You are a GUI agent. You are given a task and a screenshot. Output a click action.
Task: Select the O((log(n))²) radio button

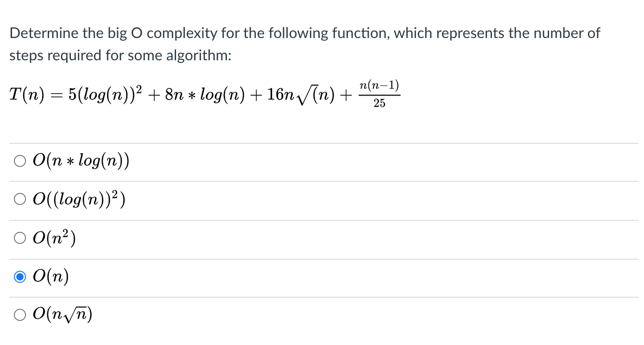tap(20, 198)
